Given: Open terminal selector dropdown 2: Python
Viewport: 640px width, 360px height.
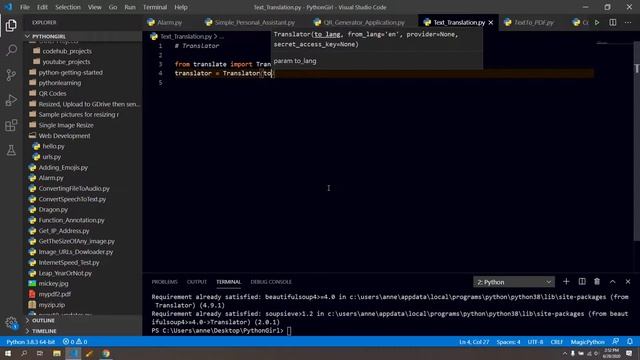Looking at the screenshot, I should 514,282.
